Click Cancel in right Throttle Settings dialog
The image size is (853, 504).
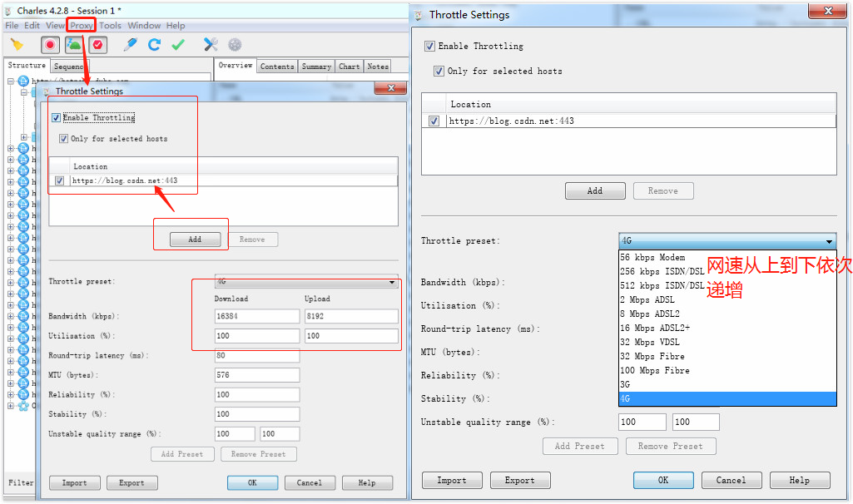pyautogui.click(x=731, y=480)
